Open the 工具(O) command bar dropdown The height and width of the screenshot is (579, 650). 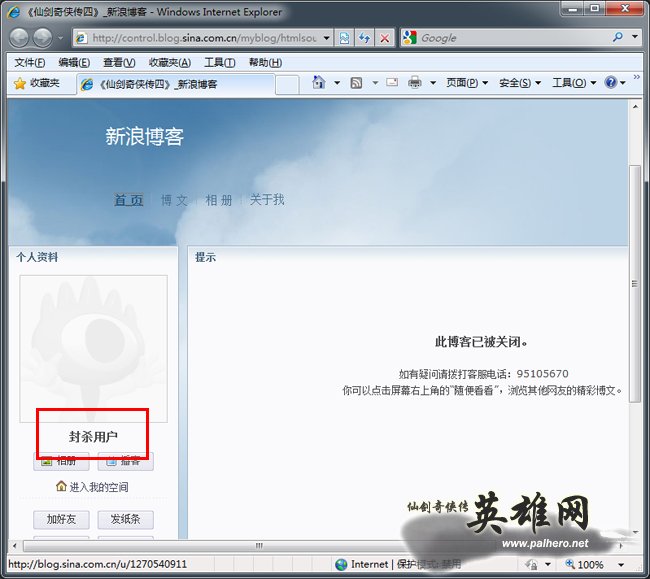click(572, 83)
